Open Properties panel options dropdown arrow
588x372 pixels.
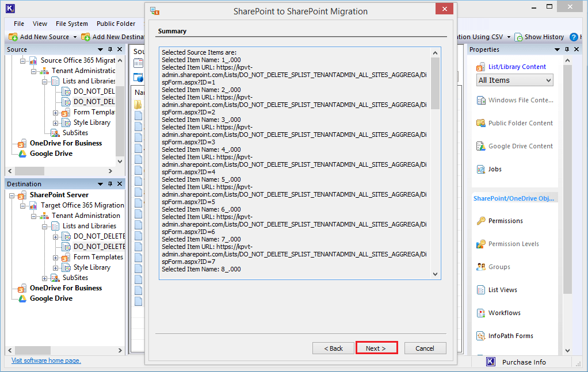click(557, 49)
